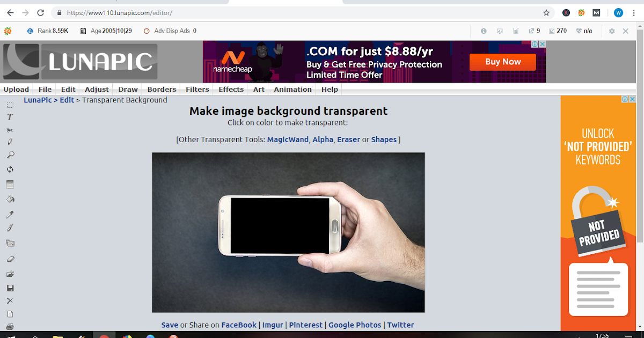Pick the Pencil drawing tool
Image resolution: width=644 pixels, height=338 pixels.
10,141
